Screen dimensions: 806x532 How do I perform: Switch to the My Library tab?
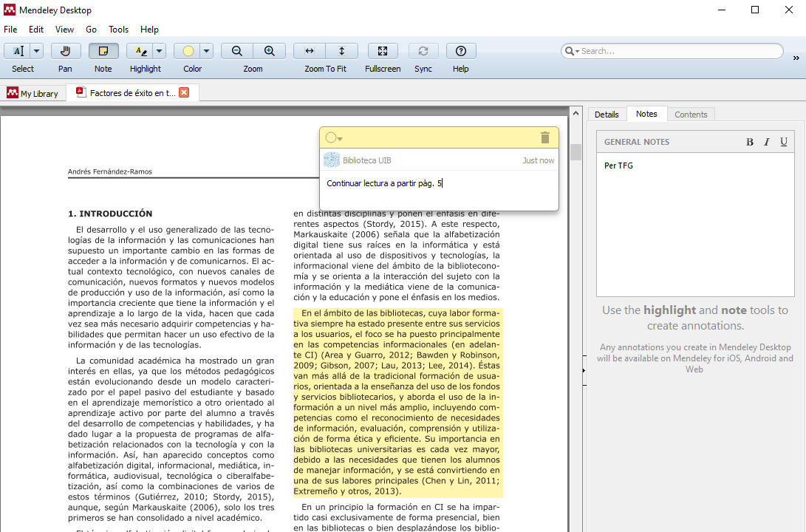click(33, 93)
